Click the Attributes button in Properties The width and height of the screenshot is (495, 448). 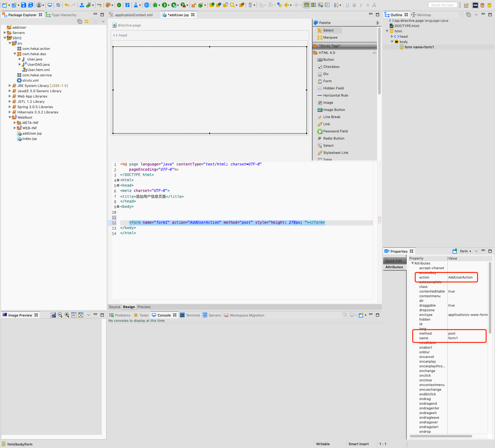tap(394, 267)
